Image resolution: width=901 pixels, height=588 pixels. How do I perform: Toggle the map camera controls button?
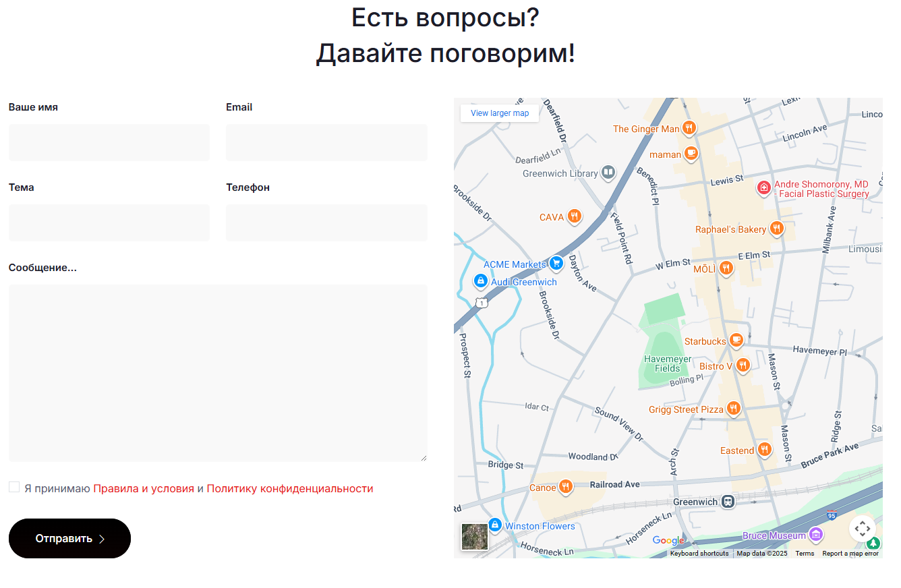[x=862, y=528]
